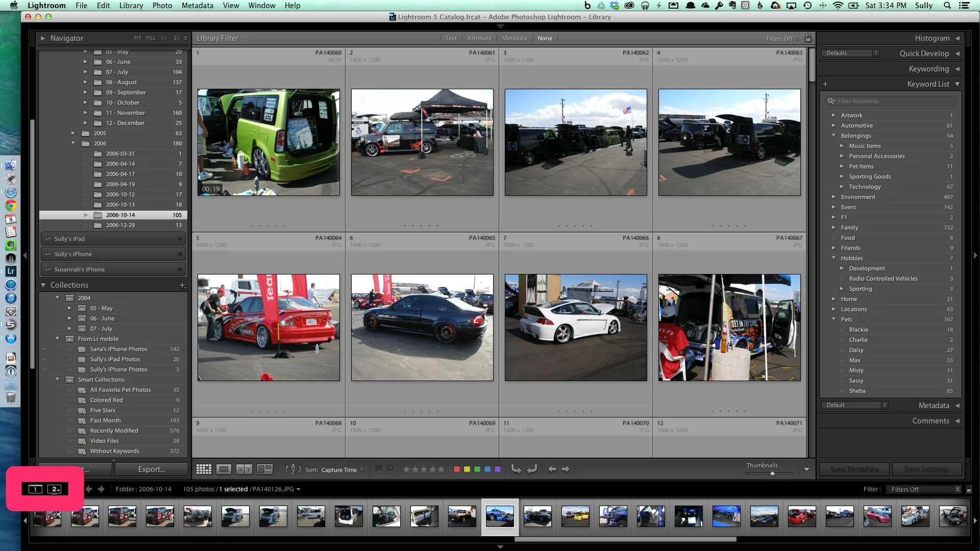The width and height of the screenshot is (980, 551).
Task: Collapse the 2006 folder
Action: point(73,143)
